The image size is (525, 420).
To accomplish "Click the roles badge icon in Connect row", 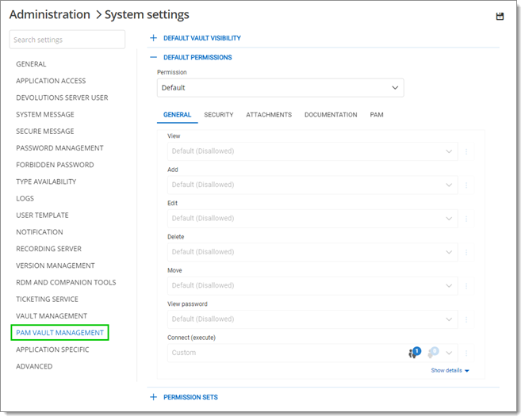I will pos(433,353).
